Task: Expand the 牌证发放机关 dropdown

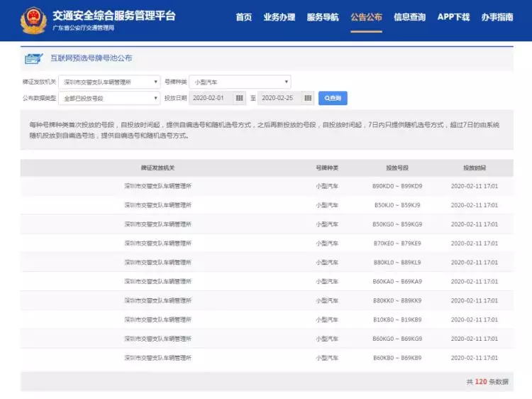Action: tap(109, 82)
